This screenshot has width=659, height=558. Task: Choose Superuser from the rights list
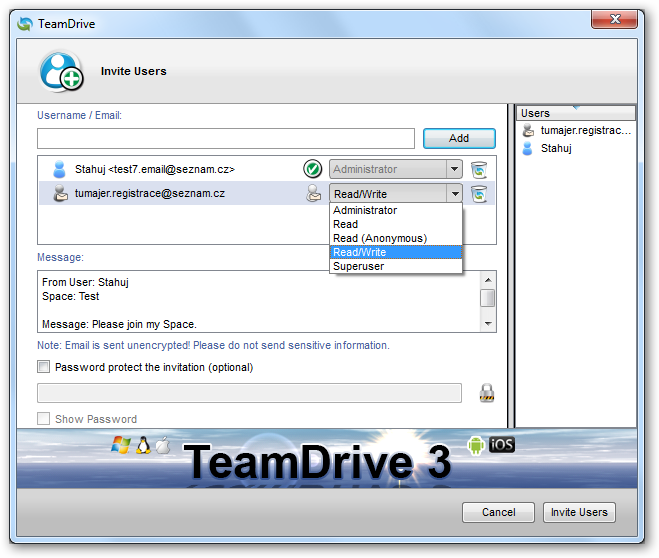pos(395,266)
